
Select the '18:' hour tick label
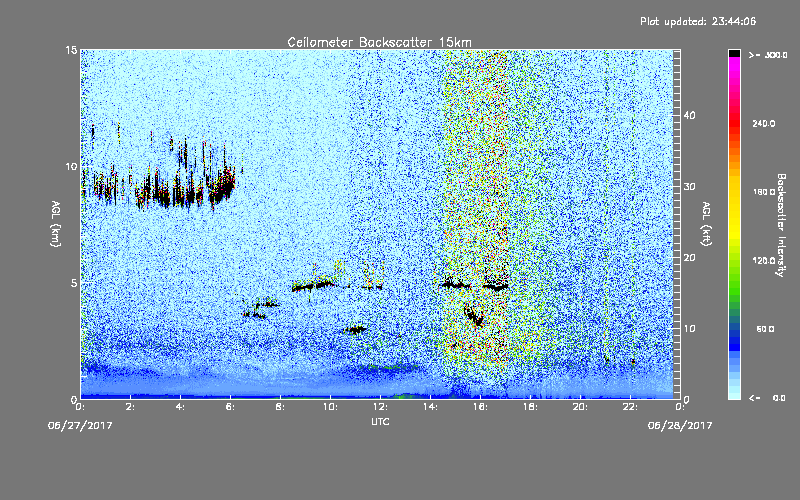531,407
